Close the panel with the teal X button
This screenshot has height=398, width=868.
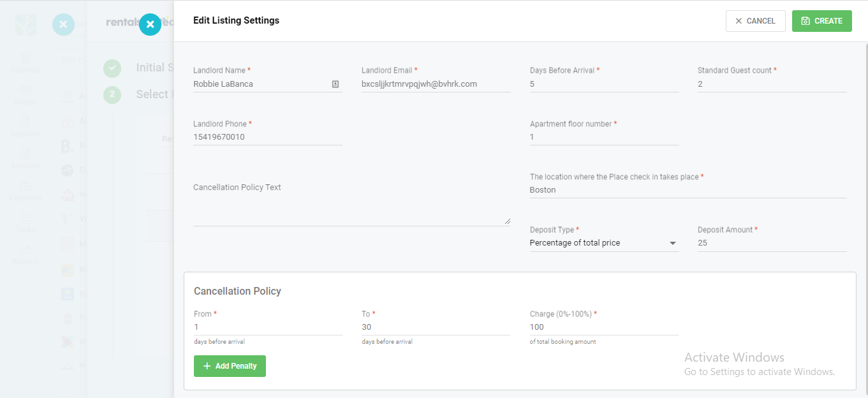click(x=150, y=24)
